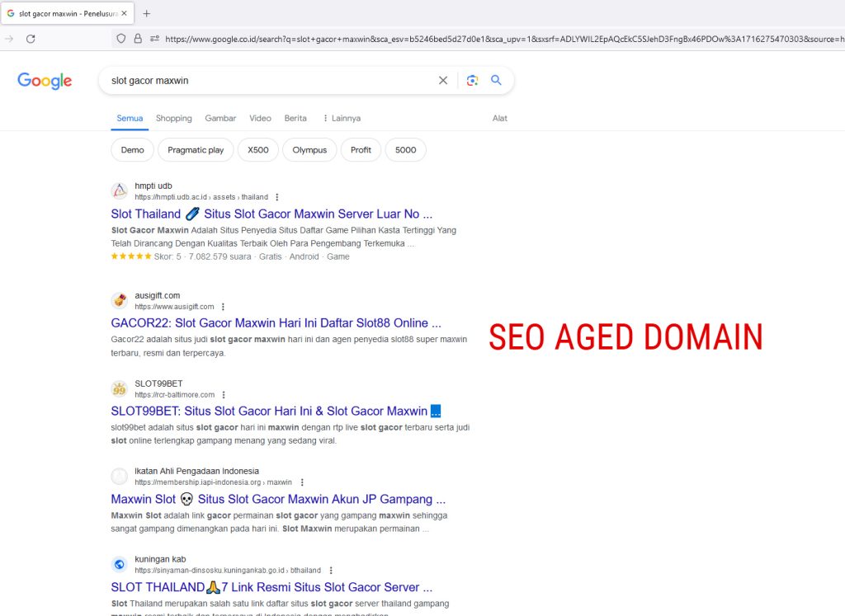
Task: Open more options for hmpti udb result
Action: pyautogui.click(x=277, y=197)
